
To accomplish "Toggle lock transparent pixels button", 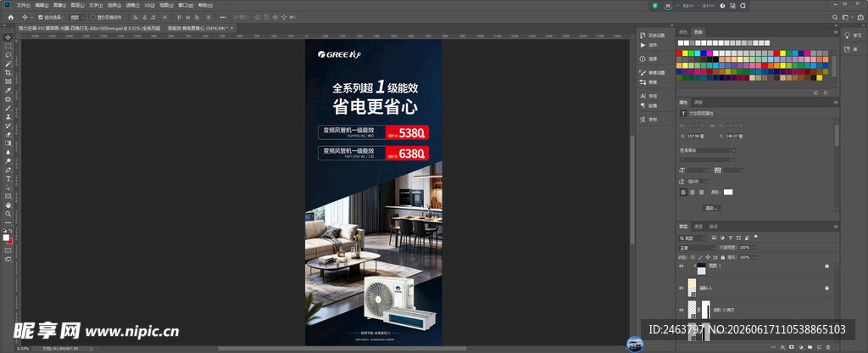I will point(692,257).
